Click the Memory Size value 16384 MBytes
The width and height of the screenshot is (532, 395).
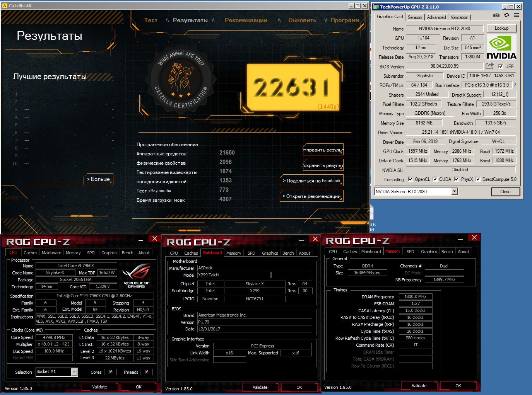pos(367,272)
